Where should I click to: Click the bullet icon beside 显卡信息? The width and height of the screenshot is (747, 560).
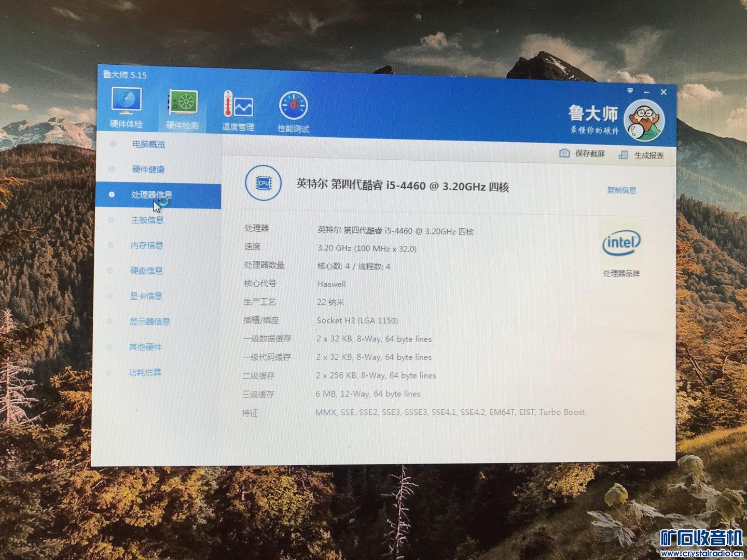click(x=110, y=296)
